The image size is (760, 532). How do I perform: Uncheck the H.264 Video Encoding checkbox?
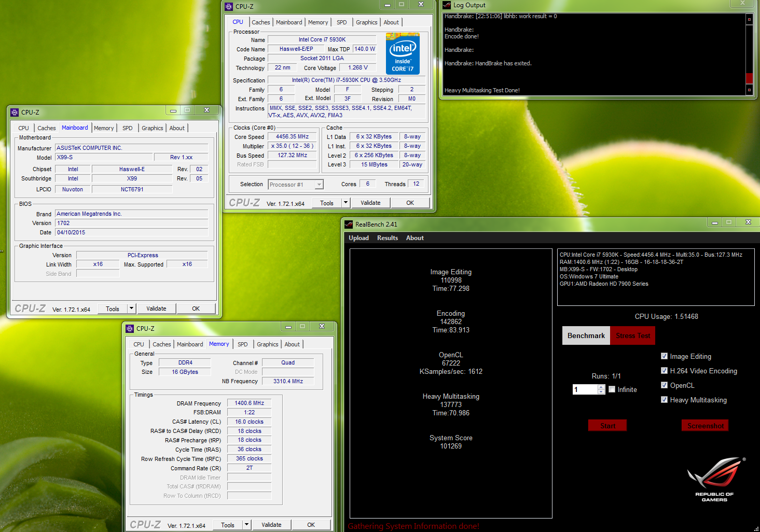[664, 370]
